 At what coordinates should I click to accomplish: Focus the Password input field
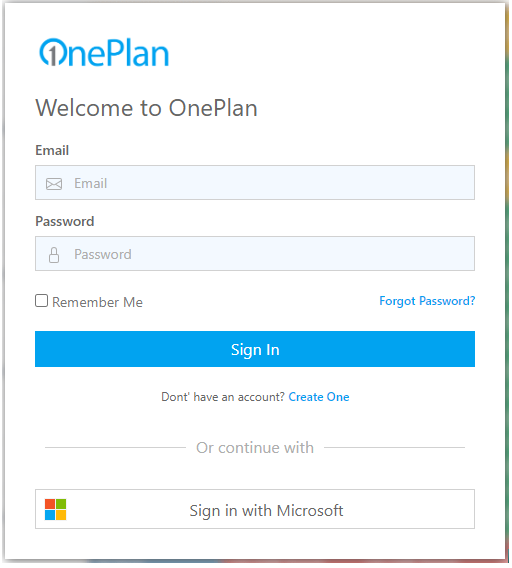pos(255,254)
